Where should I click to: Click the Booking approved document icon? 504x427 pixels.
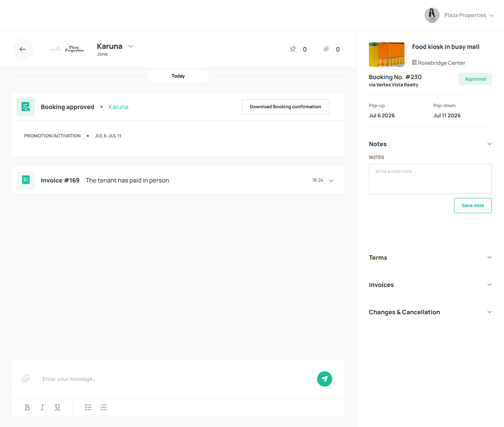26,107
